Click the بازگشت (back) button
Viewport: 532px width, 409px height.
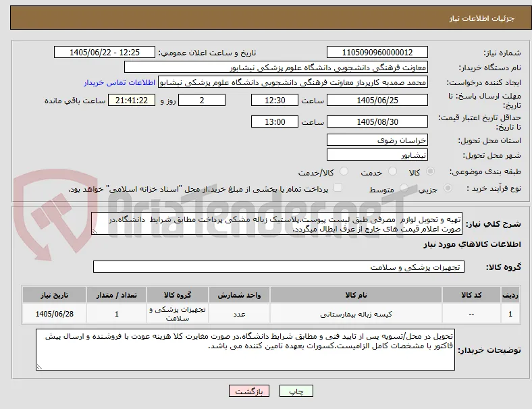(249, 391)
